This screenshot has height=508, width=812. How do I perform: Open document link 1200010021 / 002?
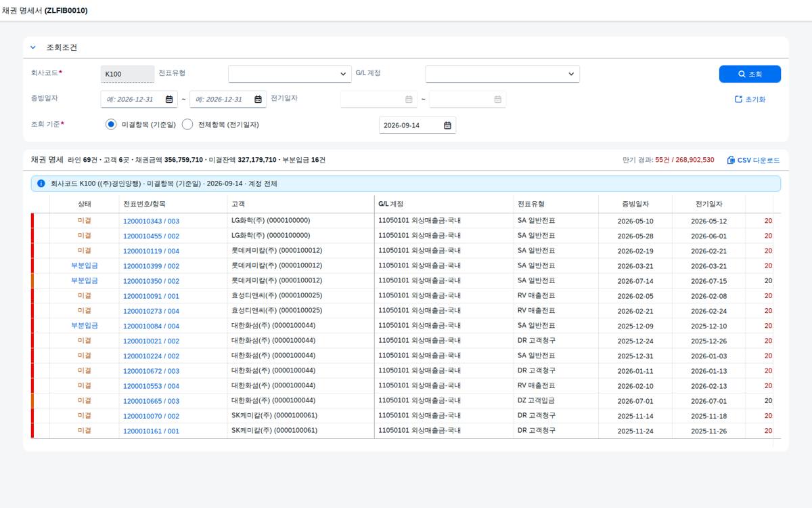pos(151,341)
